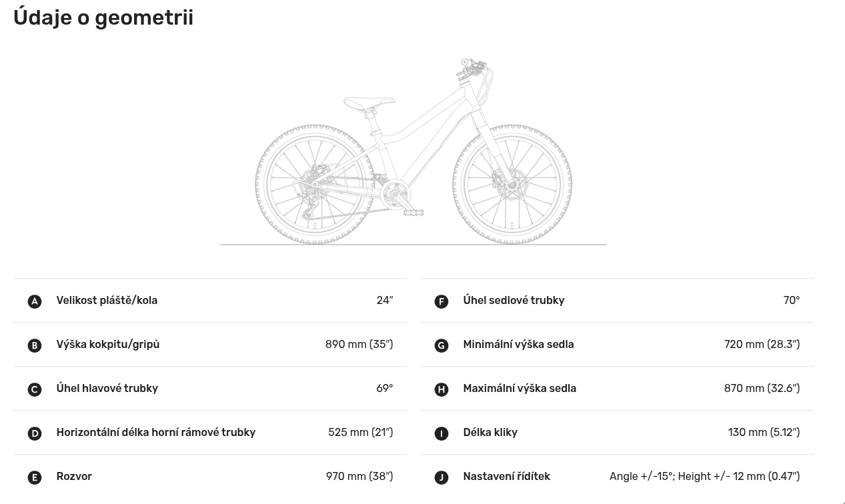845x504 pixels.
Task: Click the letter H marker icon
Action: point(442,389)
